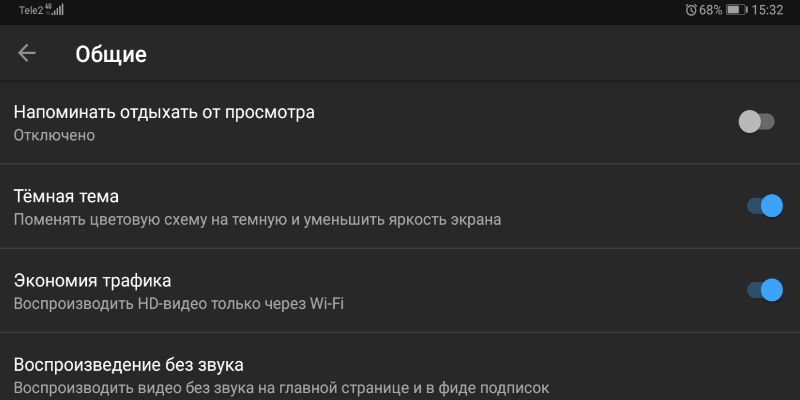The image size is (800, 400).
Task: Tap the Общие page title
Action: pyautogui.click(x=111, y=54)
